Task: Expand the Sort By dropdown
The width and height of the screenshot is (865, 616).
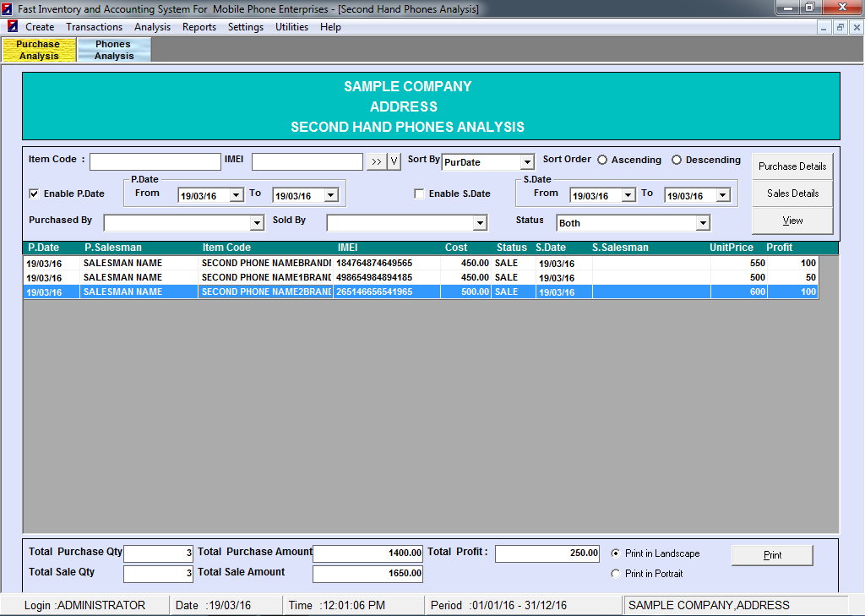Action: 527,162
